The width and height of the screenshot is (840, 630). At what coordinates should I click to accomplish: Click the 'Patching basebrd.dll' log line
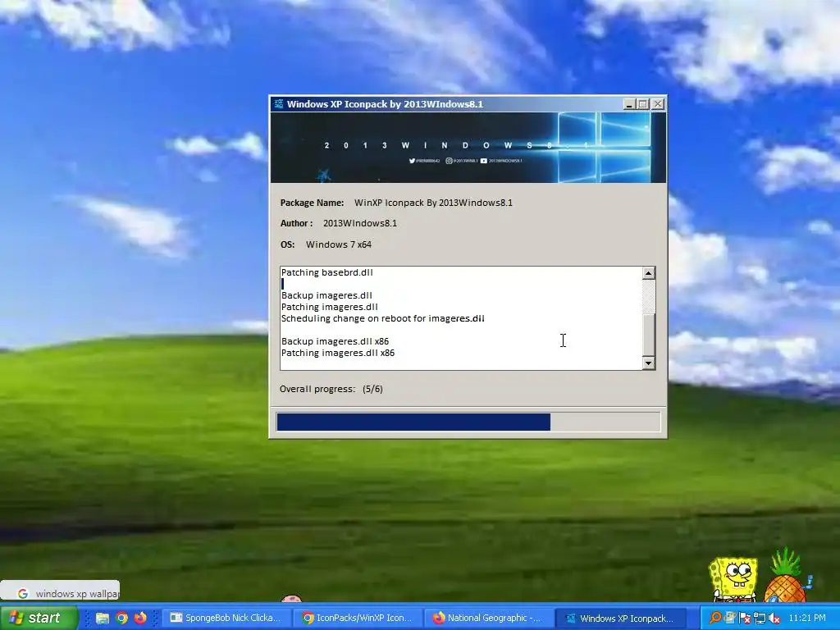click(326, 272)
